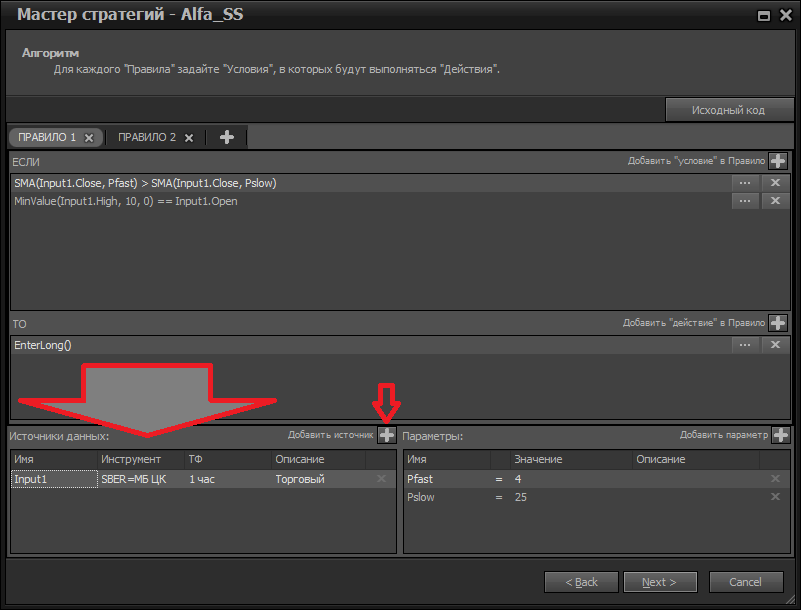
Task: Close the ПРАВИЛО 2 tab
Action: 188,138
